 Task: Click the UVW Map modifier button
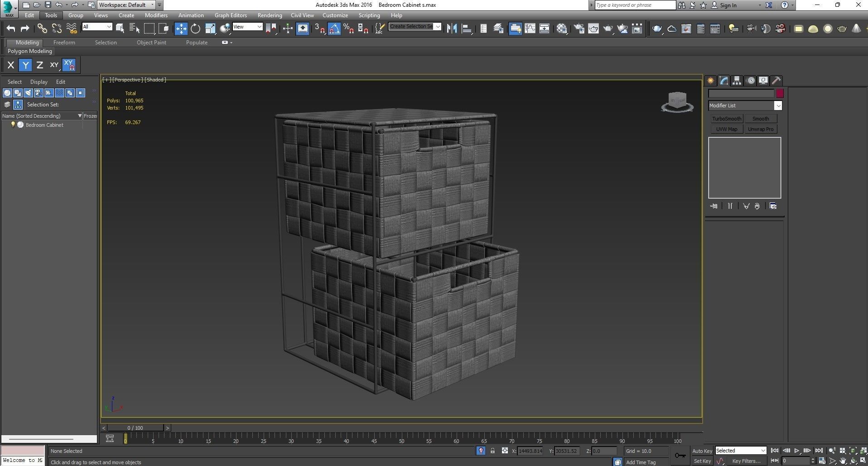pos(727,129)
